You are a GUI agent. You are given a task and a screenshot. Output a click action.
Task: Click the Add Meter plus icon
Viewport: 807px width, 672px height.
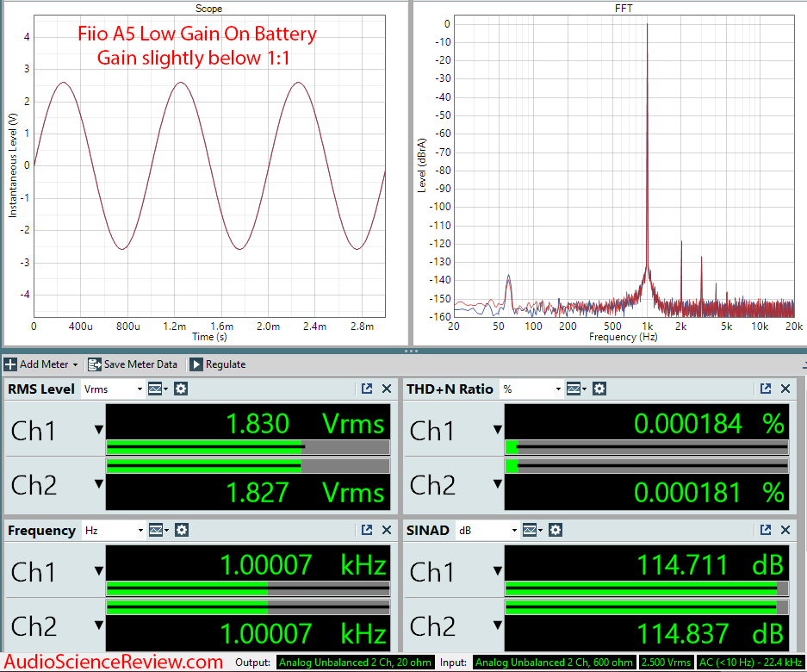pyautogui.click(x=10, y=364)
